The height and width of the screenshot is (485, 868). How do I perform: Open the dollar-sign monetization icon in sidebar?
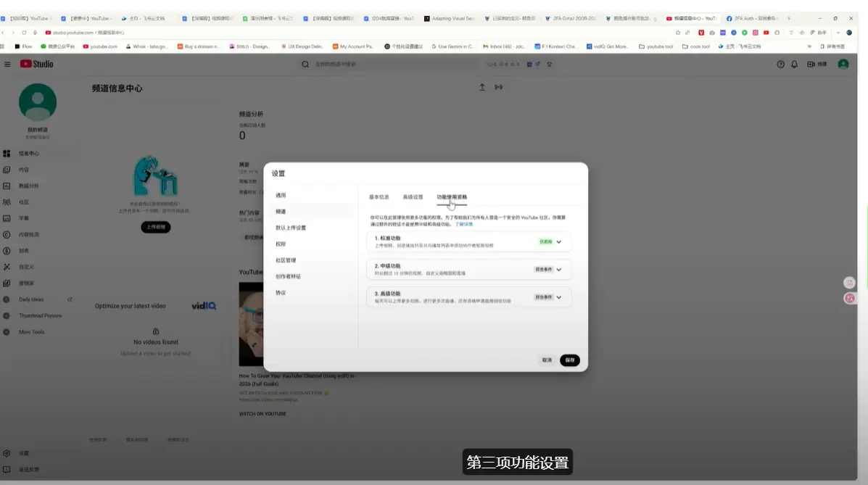[7, 251]
